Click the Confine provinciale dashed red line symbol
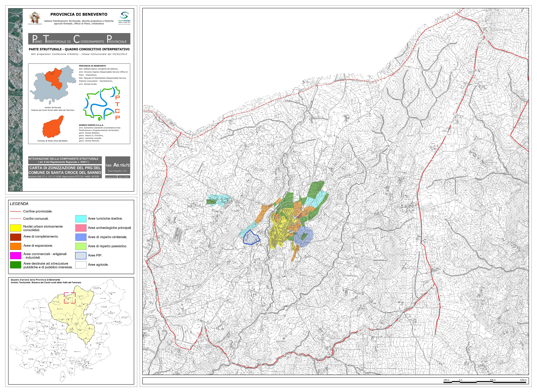Image resolution: width=537 pixels, height=392 pixels. (x=16, y=211)
